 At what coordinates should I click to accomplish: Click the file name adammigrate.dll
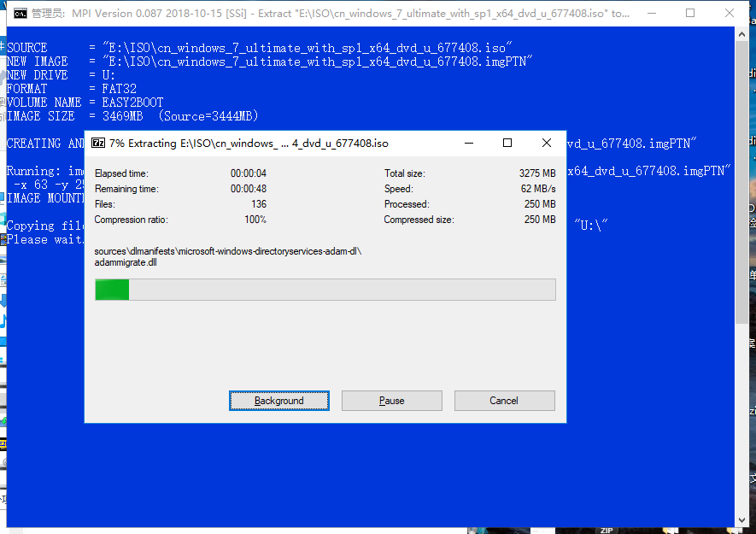126,262
